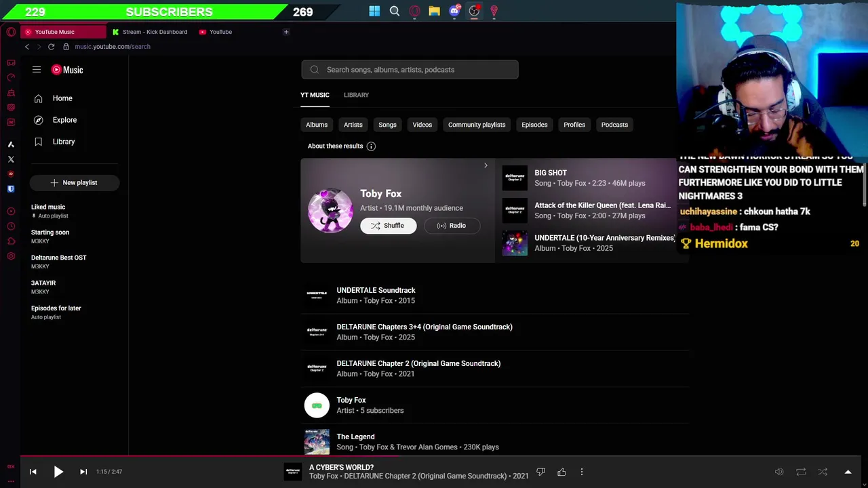The height and width of the screenshot is (488, 868).
Task: Click the chevron arrow on Toby Fox card
Action: [486, 165]
